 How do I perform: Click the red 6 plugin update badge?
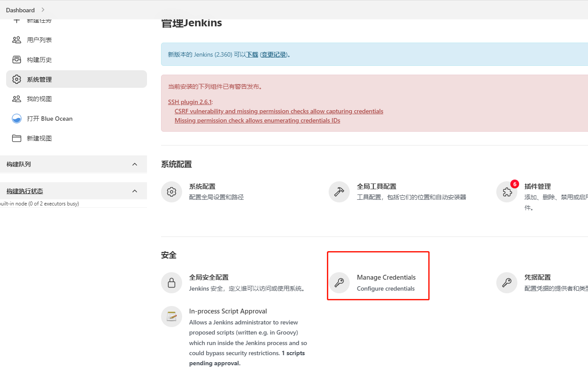click(515, 184)
